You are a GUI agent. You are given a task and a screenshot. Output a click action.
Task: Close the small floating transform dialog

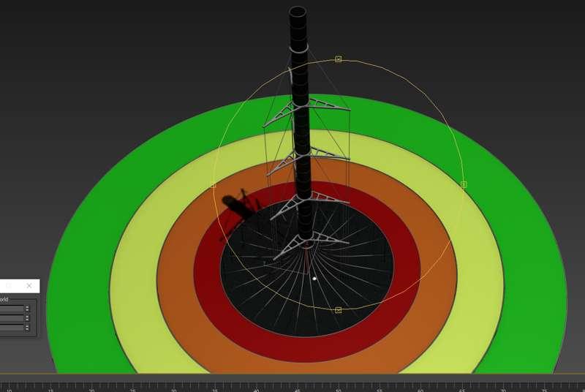point(29,286)
